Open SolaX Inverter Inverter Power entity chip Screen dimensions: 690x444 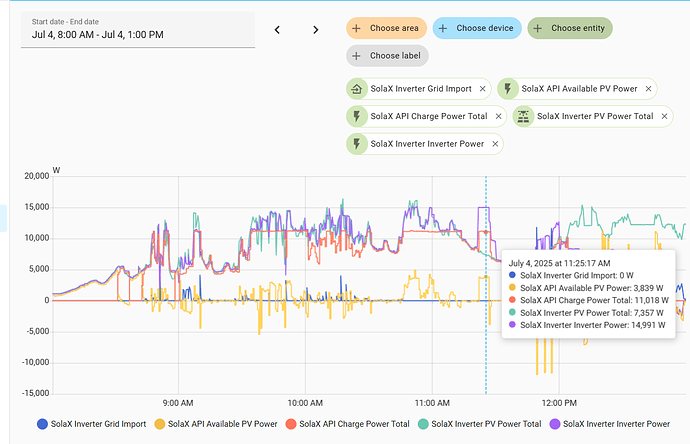[x=427, y=144]
